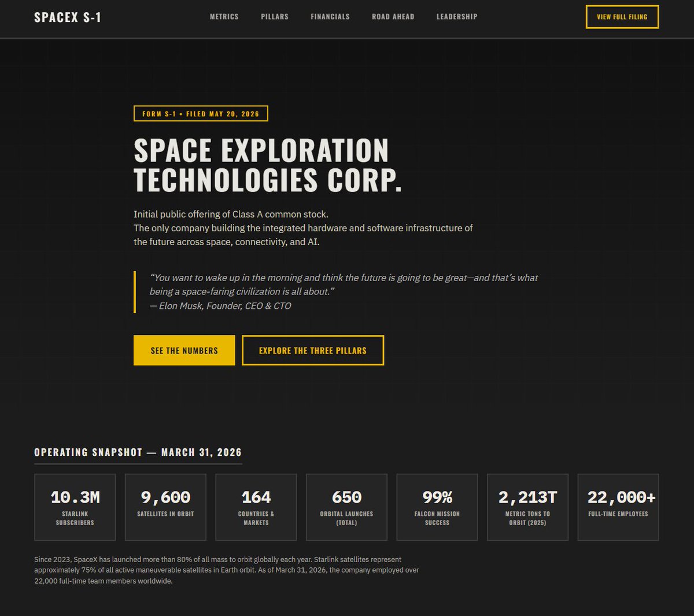
Task: Open the SPACEX S-1 logo link
Action: [x=68, y=17]
